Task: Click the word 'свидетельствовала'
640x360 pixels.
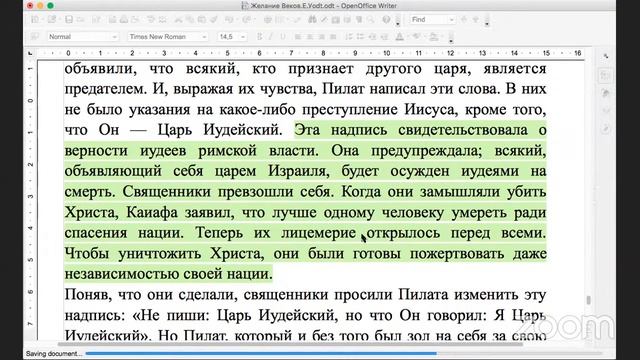Action: point(463,130)
